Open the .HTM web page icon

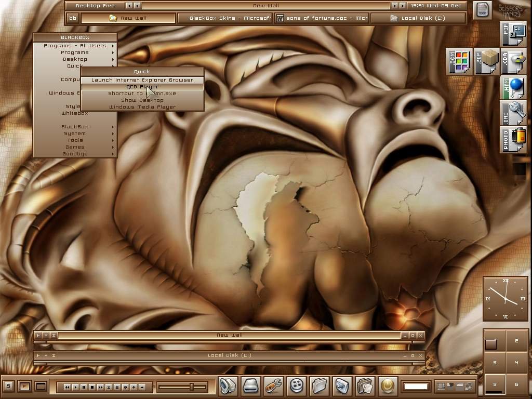513,88
